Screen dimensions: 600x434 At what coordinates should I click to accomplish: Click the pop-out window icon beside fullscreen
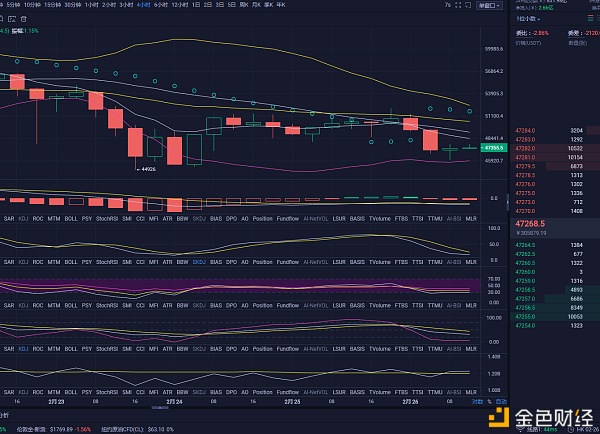tap(468, 5)
